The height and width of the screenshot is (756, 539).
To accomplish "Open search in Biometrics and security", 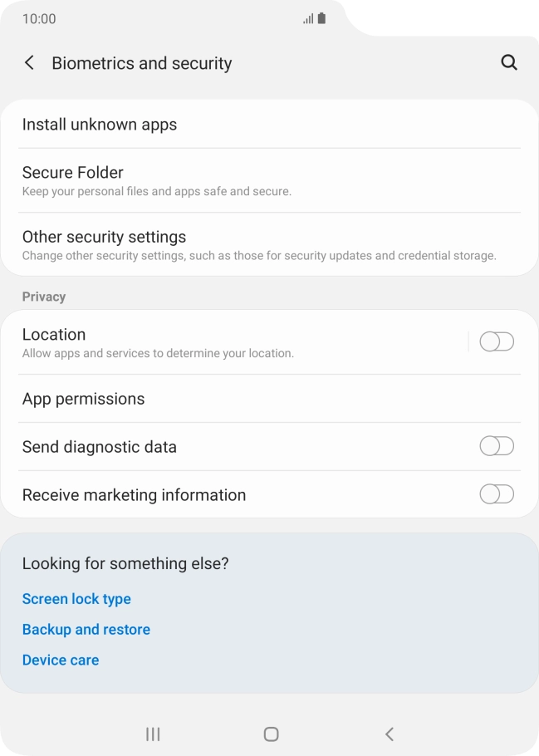I will 509,62.
